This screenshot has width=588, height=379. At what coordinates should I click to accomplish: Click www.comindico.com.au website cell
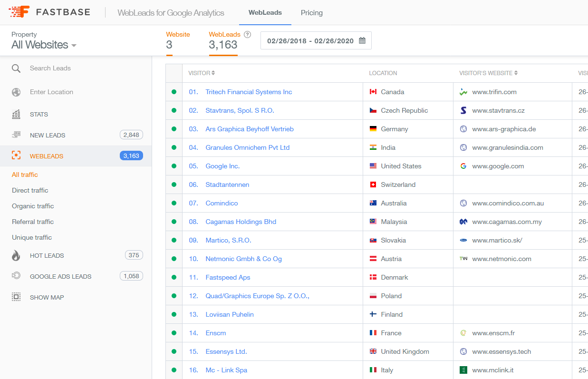pyautogui.click(x=512, y=203)
